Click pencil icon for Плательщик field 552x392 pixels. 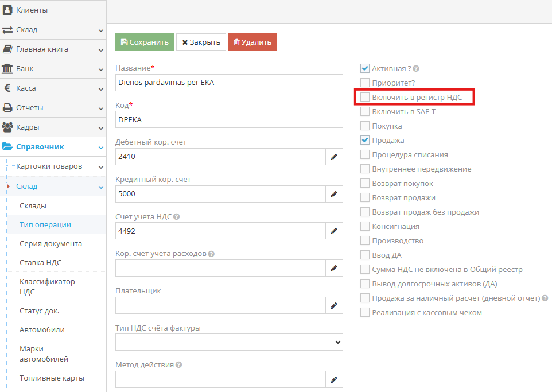point(333,306)
